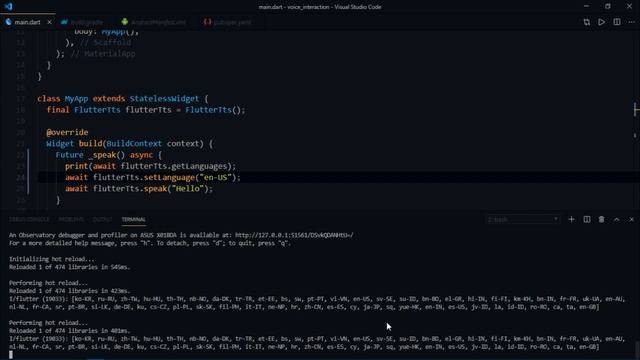Open the editor more actions menu
Screen dimensions: 640x360
click(x=632, y=22)
